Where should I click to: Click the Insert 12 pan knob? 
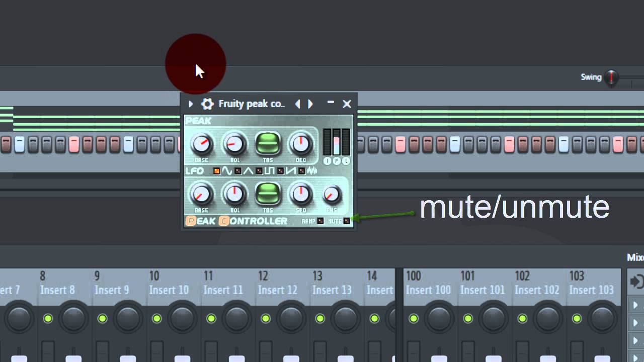point(290,318)
